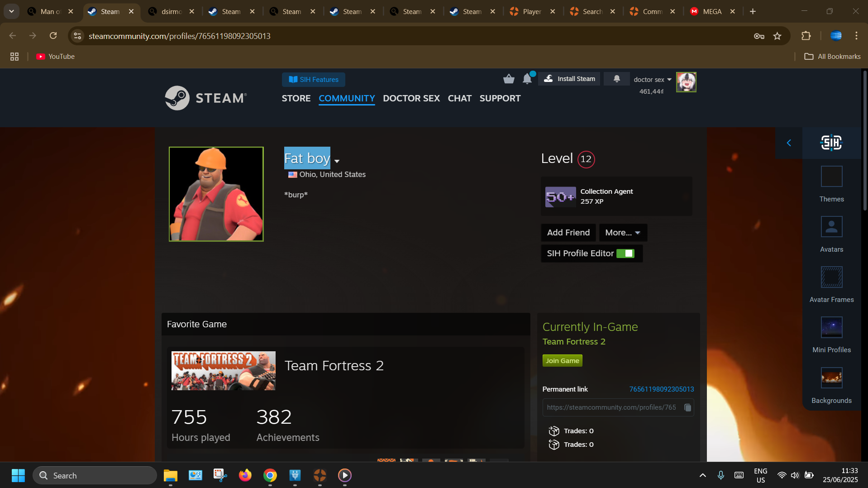Click the Team Fortress 2 in-game link
This screenshot has width=868, height=488.
[574, 342]
